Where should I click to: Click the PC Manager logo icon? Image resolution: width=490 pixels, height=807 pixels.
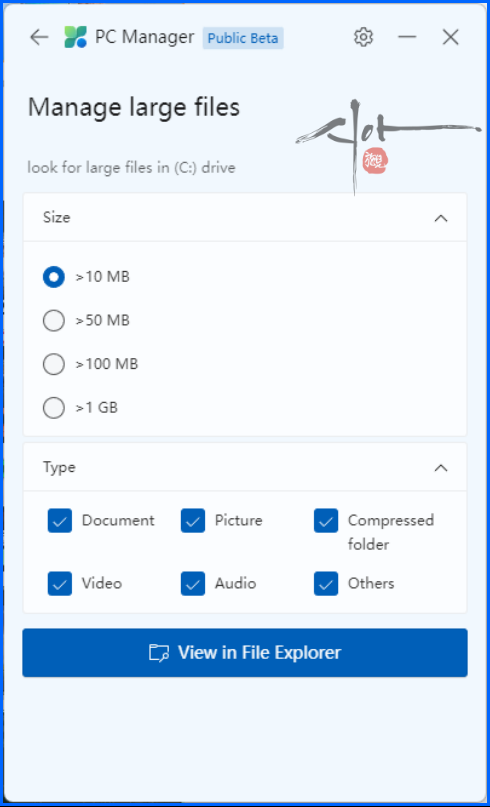pyautogui.click(x=75, y=37)
